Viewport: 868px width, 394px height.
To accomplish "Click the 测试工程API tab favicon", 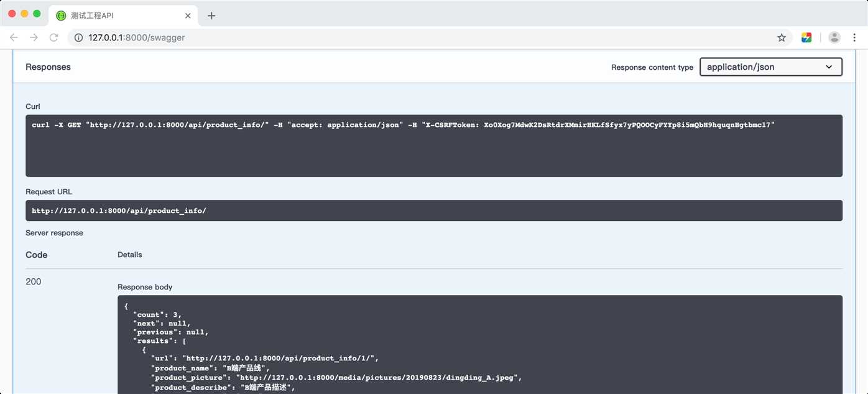I will click(x=61, y=16).
